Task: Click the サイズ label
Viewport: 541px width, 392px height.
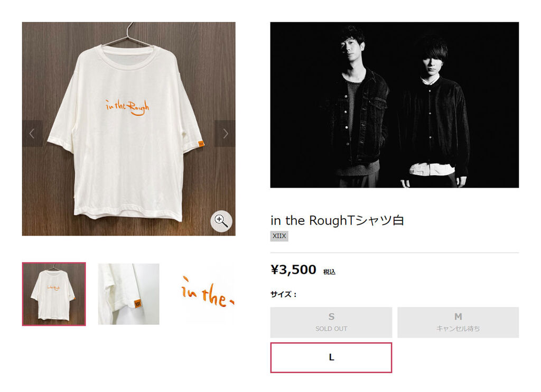Action: [x=283, y=294]
